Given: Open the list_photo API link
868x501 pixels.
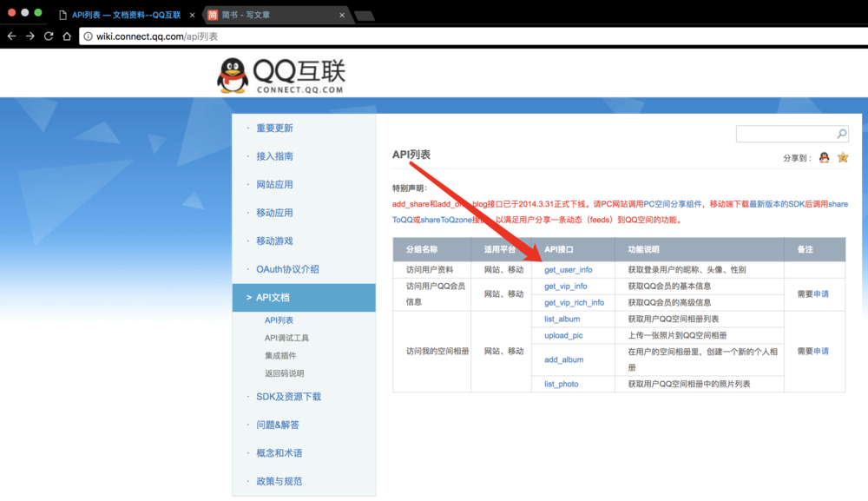Looking at the screenshot, I should [561, 384].
